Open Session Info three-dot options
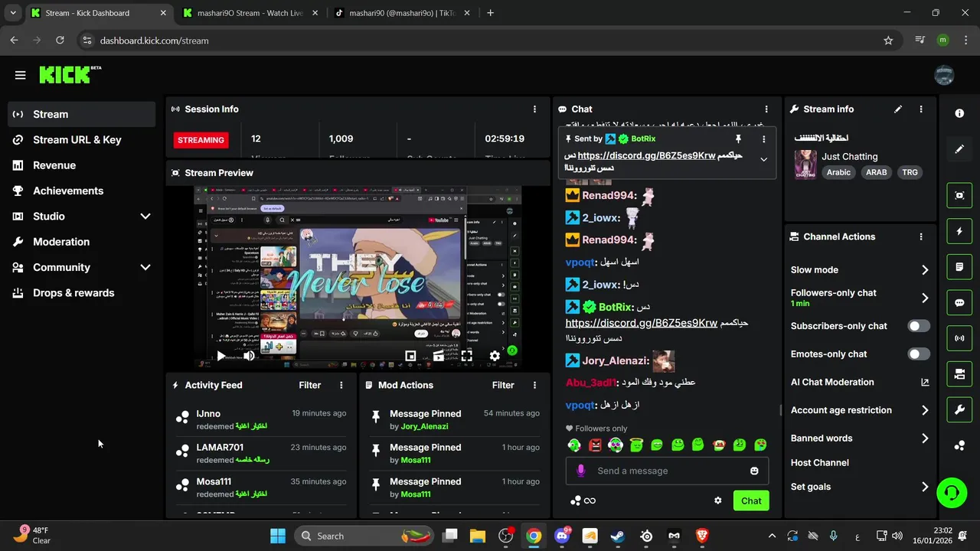 pos(534,109)
